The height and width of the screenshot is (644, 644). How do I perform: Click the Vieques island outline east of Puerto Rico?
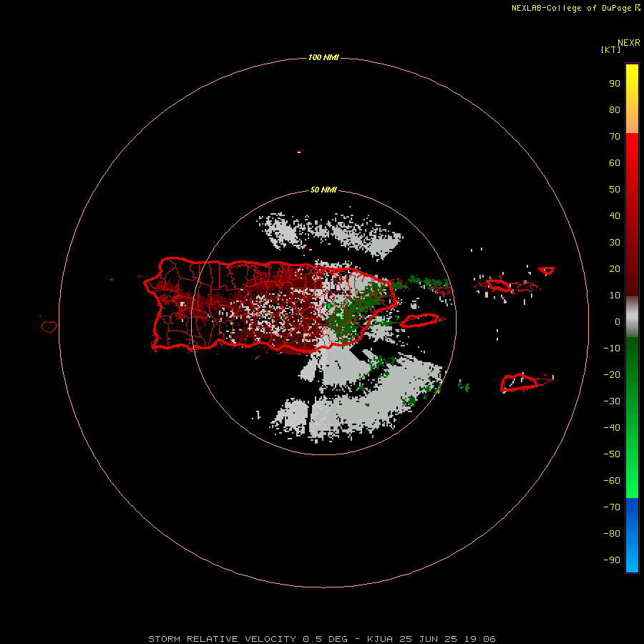click(421, 320)
